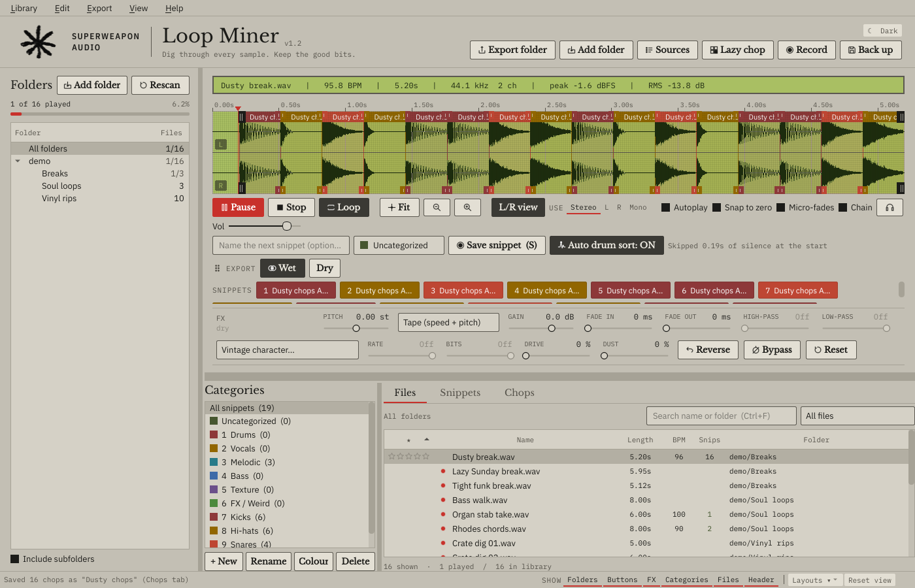Viewport: 915px width, 588px height.
Task: Open the Export folder function
Action: tap(512, 50)
